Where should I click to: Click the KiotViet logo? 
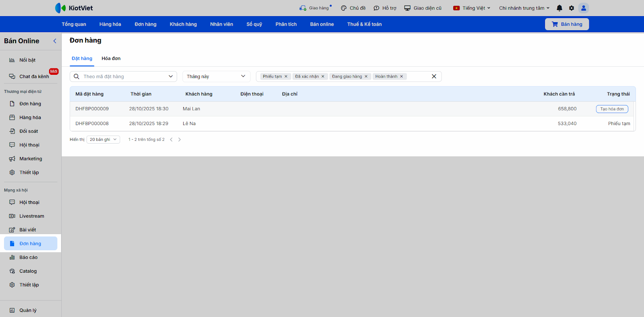[x=74, y=8]
